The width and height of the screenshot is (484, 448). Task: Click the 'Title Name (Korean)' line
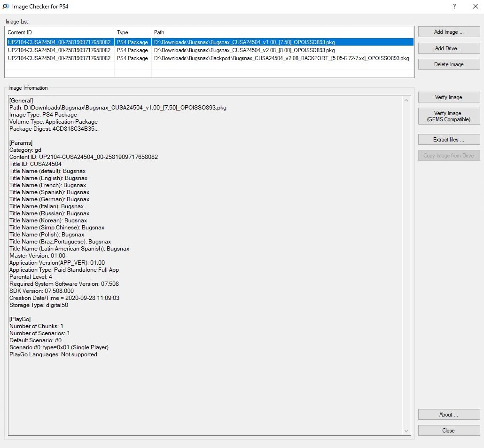coord(48,220)
